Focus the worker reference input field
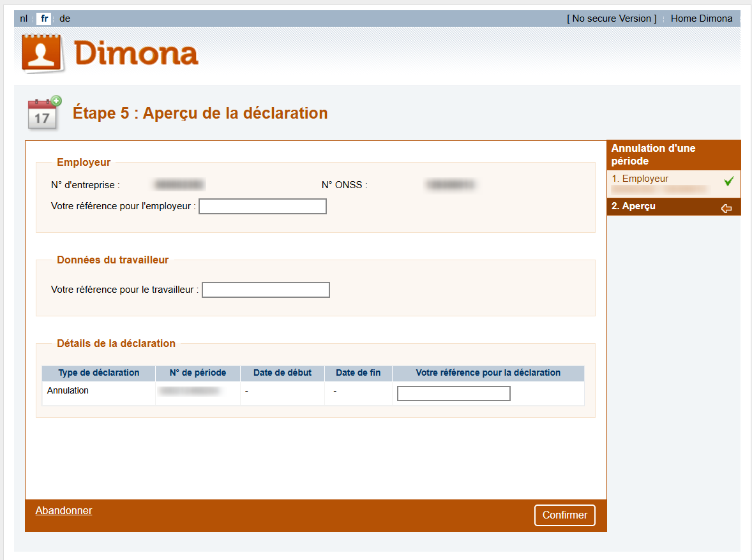 (266, 290)
